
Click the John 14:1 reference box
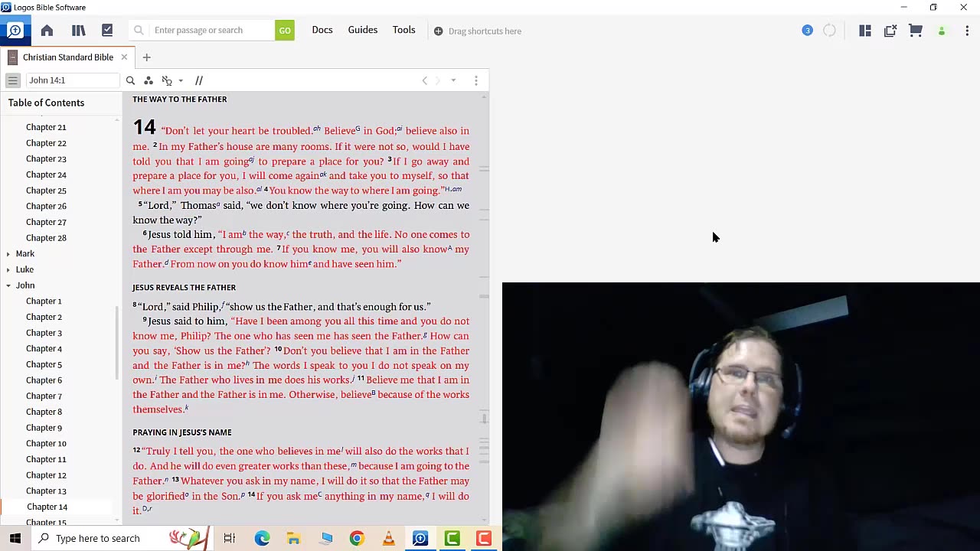coord(73,80)
